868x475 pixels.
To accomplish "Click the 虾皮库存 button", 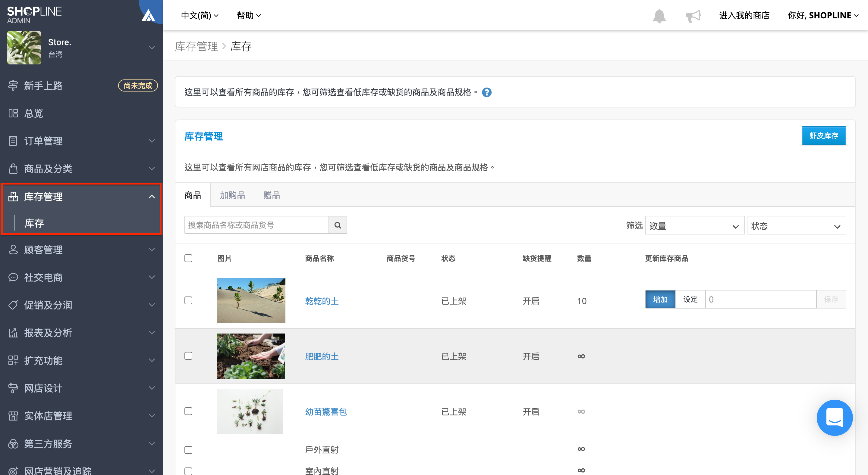I will 823,136.
